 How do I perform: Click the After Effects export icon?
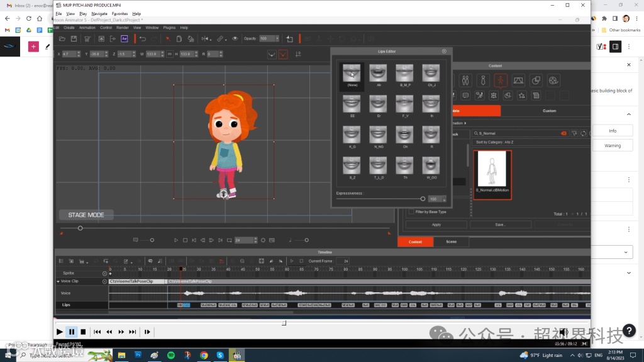point(124,39)
